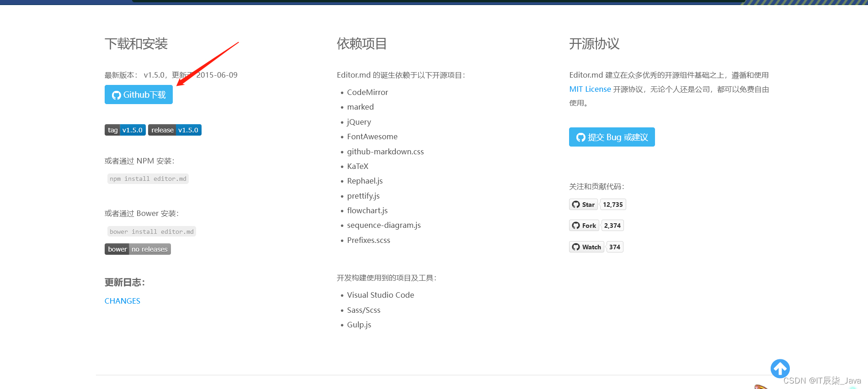Click Sass/Scss list item
Viewport: 868px width, 389px height.
(363, 310)
